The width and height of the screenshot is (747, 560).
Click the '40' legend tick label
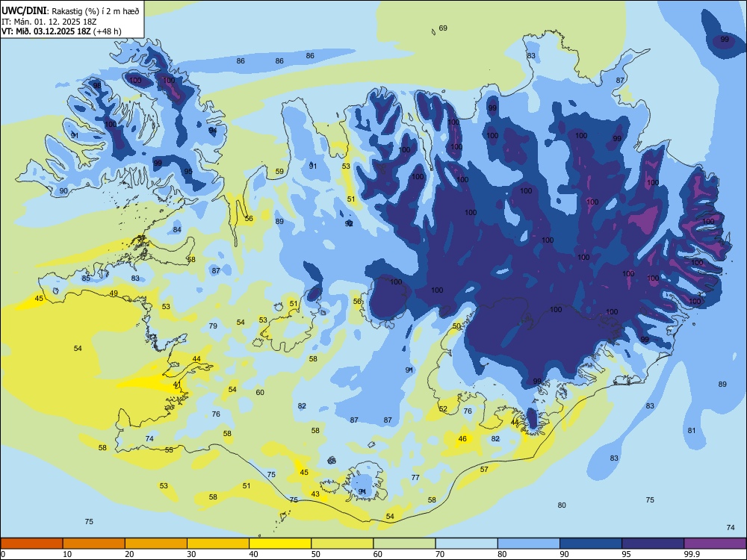[254, 554]
